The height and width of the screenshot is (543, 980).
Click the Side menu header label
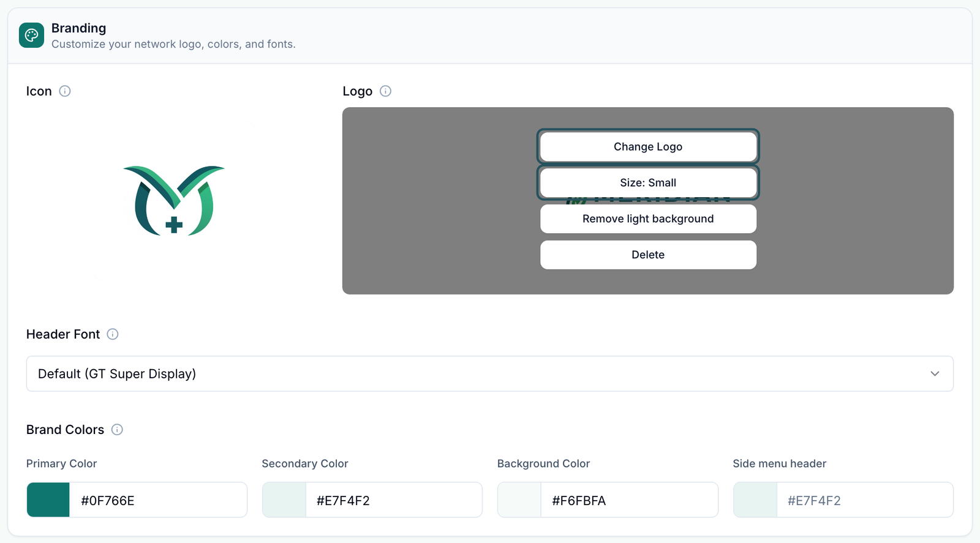coord(780,463)
